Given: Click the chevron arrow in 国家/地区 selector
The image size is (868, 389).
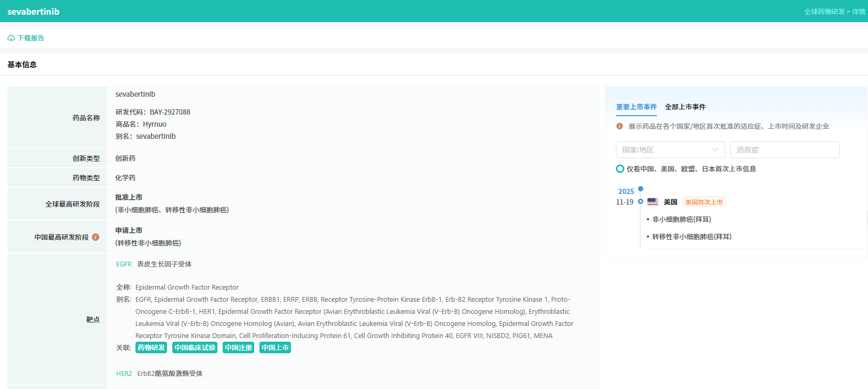Looking at the screenshot, I should (715, 150).
